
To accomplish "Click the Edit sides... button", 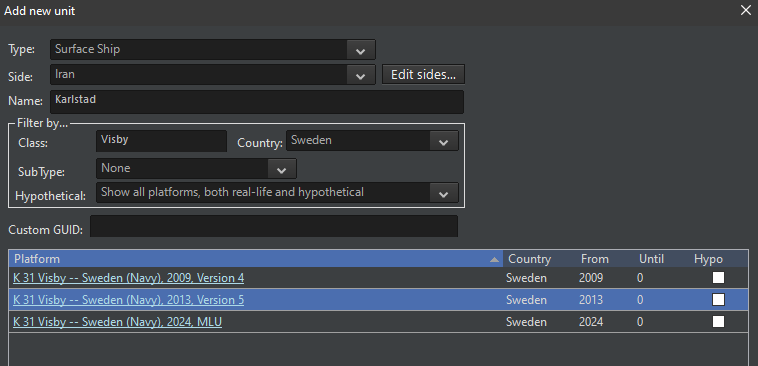I will coord(423,75).
